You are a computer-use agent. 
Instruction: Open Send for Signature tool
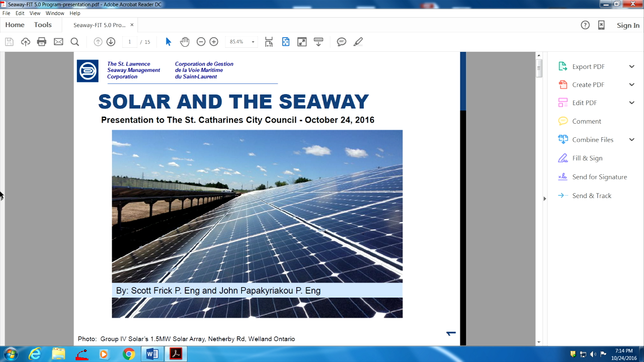click(599, 177)
